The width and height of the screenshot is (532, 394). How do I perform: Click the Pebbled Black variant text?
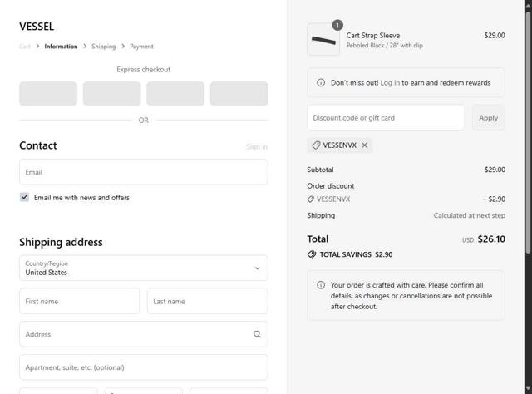tap(384, 46)
